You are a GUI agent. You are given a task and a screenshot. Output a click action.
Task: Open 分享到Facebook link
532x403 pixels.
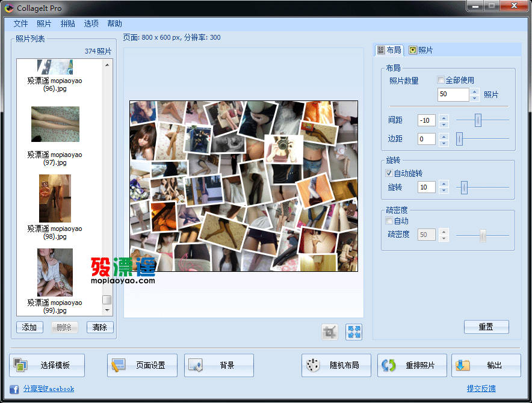pos(49,389)
